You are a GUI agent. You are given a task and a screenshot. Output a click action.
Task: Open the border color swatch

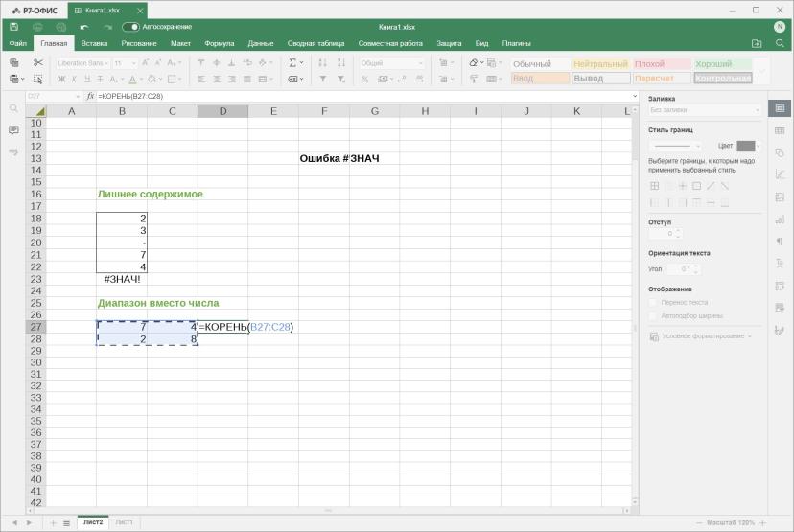click(745, 146)
